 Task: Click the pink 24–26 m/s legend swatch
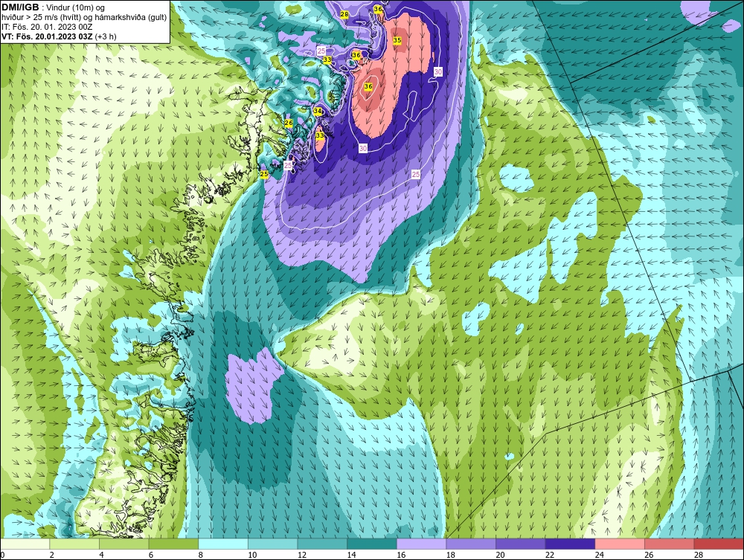[620, 544]
